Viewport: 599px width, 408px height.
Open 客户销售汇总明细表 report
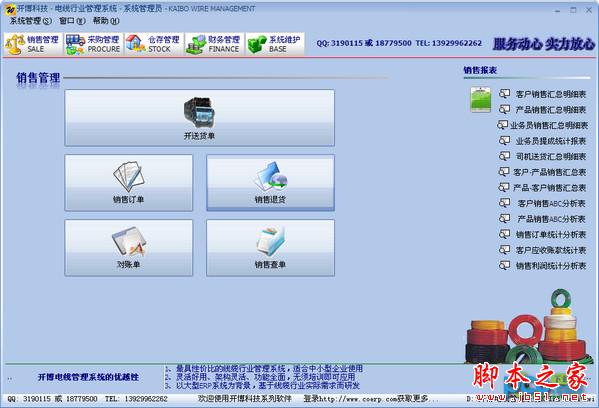point(550,94)
